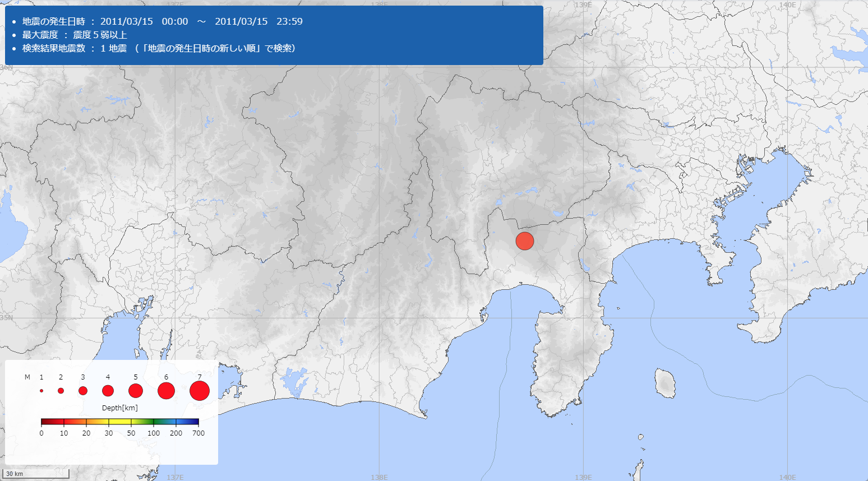Viewport: 868px width, 481px height.
Task: Click the magnitude 7 legend circle
Action: tap(200, 391)
